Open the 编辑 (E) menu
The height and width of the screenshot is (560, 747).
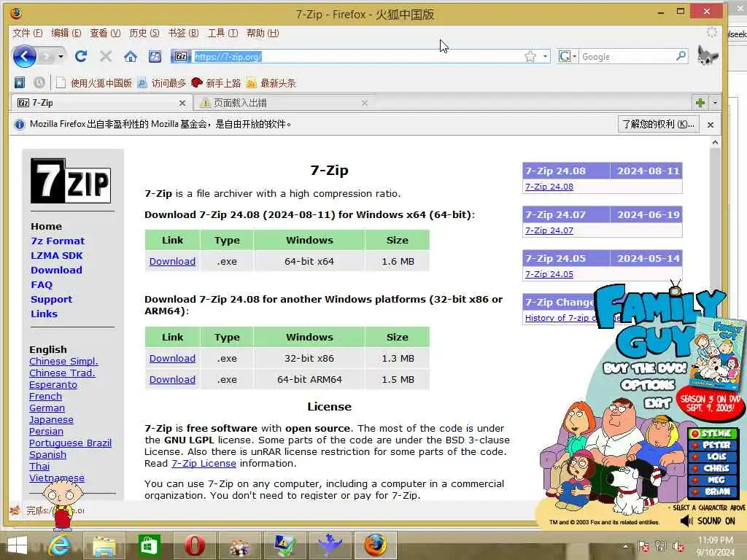pos(66,33)
